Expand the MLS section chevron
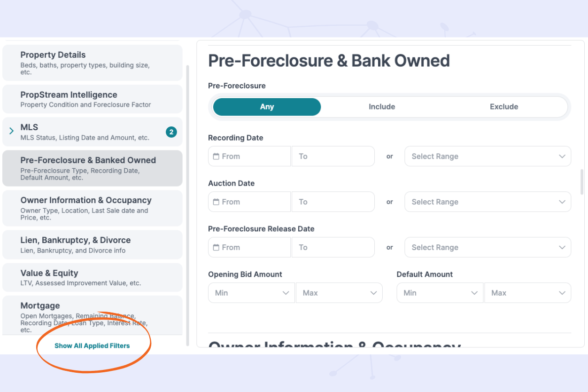The height and width of the screenshot is (392, 588). [10, 132]
